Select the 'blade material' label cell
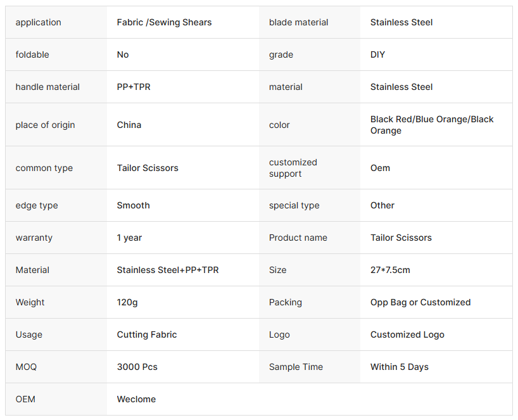The height and width of the screenshot is (420, 518). (298, 22)
